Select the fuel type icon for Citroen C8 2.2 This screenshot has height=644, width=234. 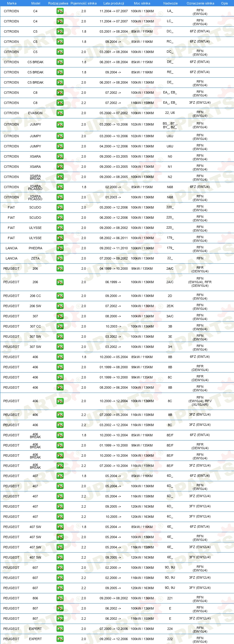click(60, 103)
